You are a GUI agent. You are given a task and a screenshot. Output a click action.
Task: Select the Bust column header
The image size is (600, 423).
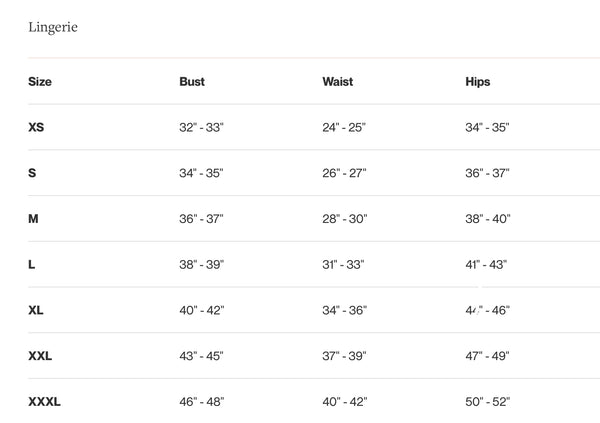tap(192, 81)
